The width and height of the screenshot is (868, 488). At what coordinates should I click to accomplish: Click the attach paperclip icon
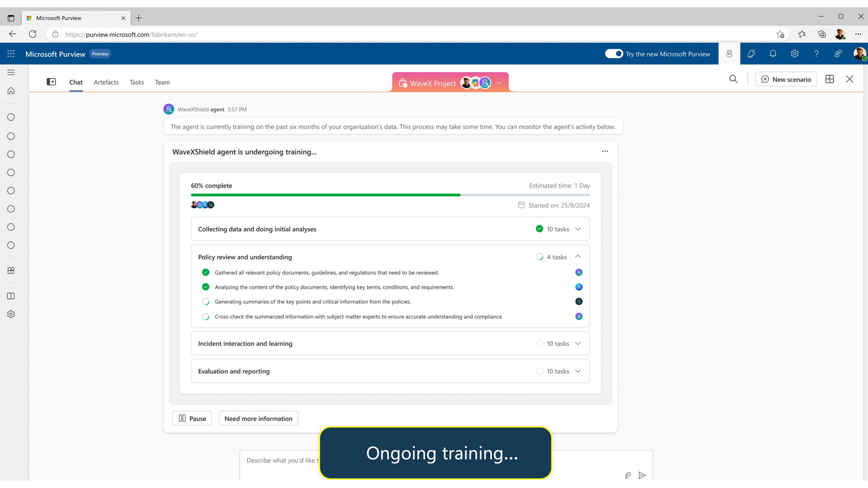[627, 475]
